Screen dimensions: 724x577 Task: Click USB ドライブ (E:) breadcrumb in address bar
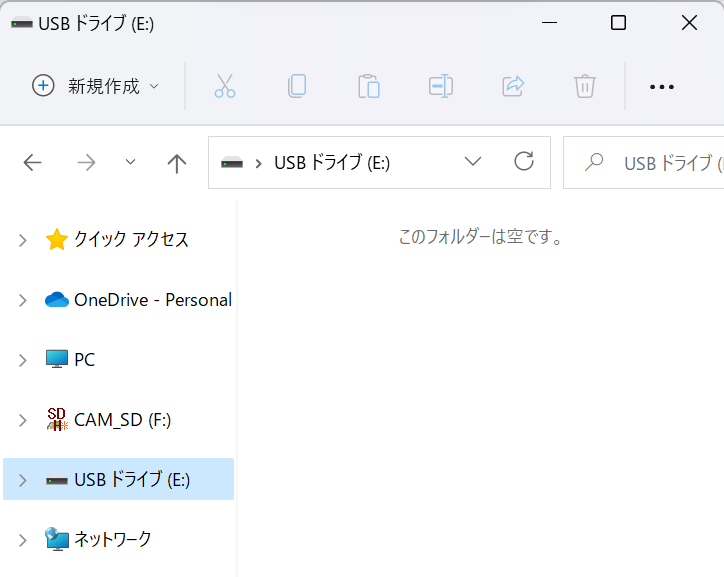coord(332,163)
